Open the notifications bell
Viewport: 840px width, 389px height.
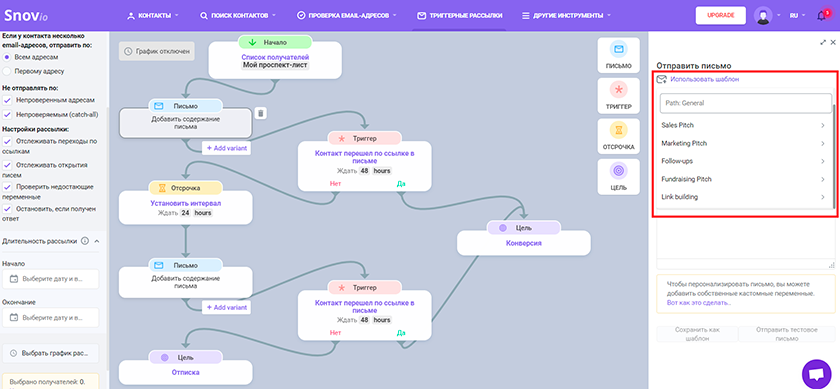[x=821, y=16]
